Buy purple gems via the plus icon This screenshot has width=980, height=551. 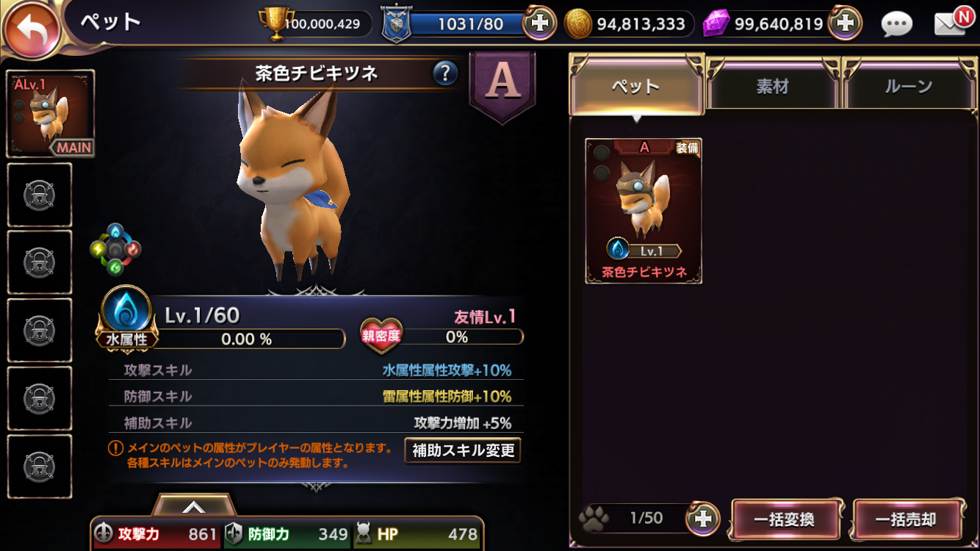click(x=845, y=24)
